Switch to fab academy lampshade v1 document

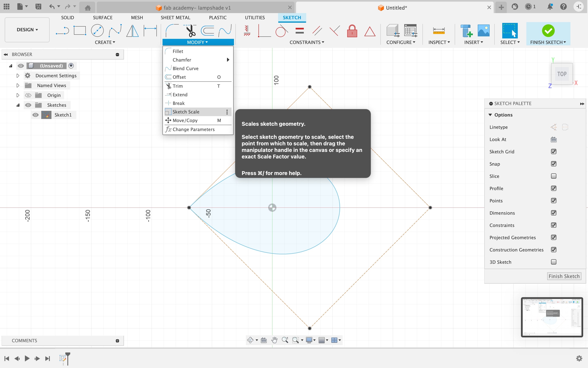click(195, 8)
